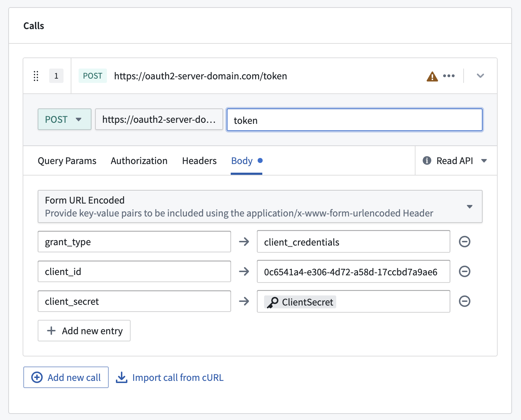Image resolution: width=521 pixels, height=420 pixels.
Task: Click the call number 1 badge
Action: [56, 76]
